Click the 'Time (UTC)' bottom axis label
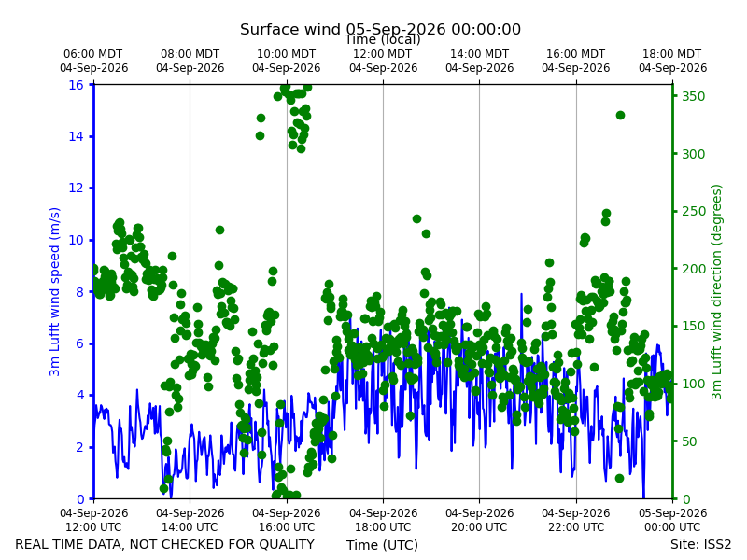 point(382,545)
